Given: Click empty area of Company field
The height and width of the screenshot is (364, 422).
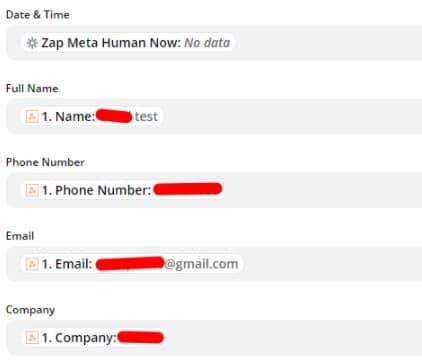Looking at the screenshot, I should pyautogui.click(x=294, y=338).
